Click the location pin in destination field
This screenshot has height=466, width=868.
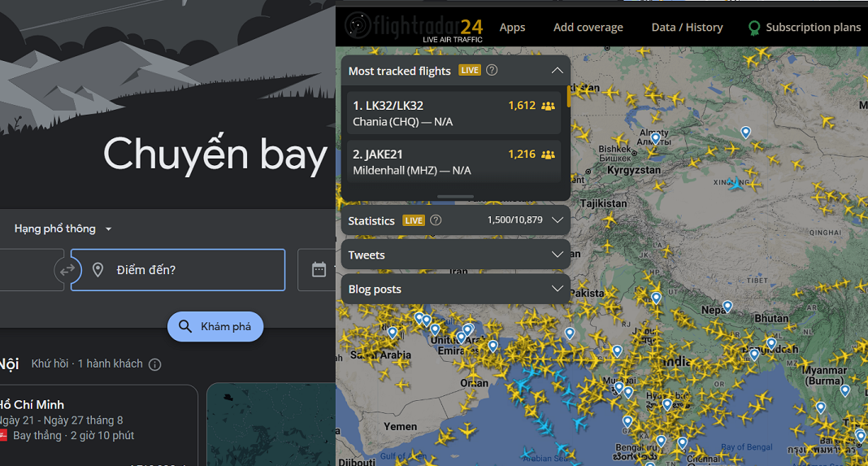coord(98,270)
